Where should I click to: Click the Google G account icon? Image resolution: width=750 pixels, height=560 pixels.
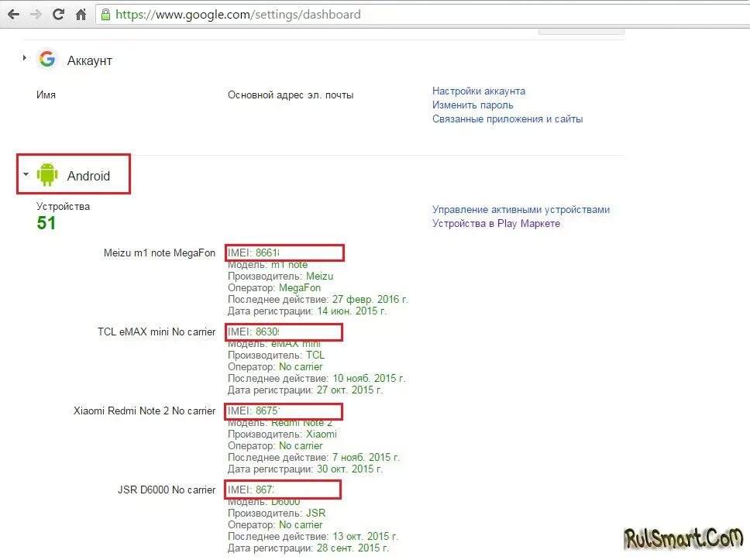pos(46,60)
